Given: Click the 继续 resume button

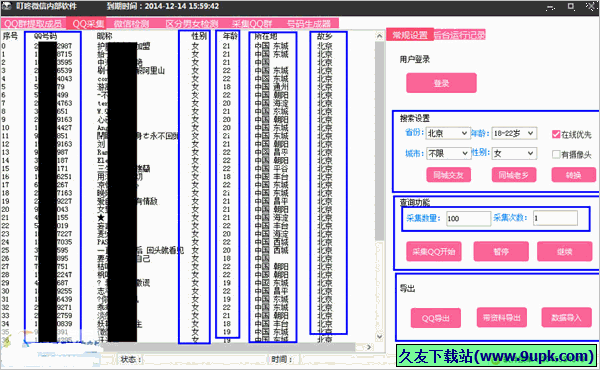Looking at the screenshot, I should coord(564,251).
